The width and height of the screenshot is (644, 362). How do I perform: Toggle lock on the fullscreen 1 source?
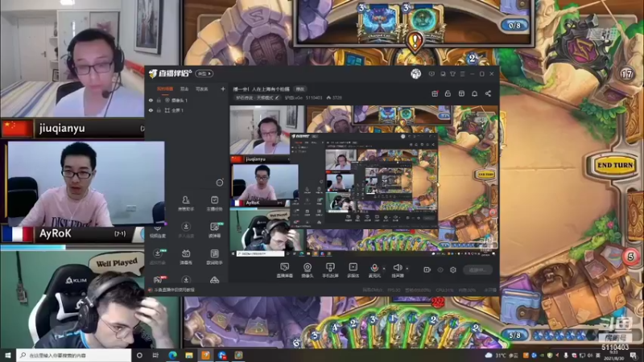pos(159,110)
